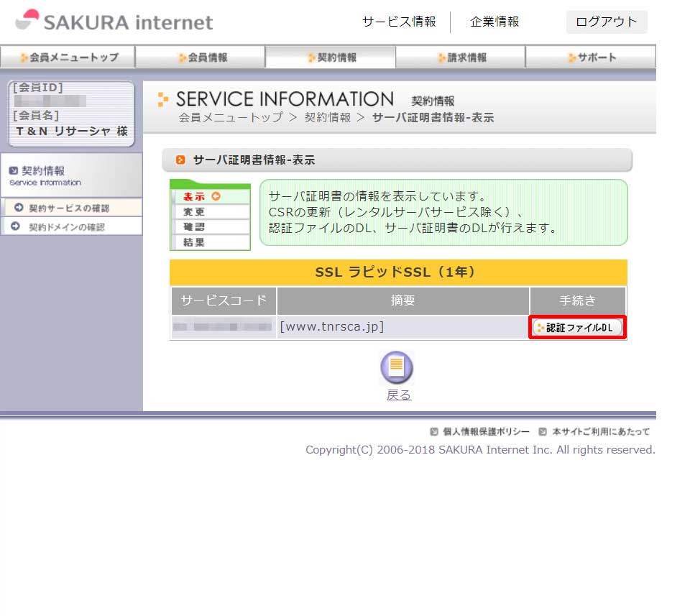Click the 認証ファイルDL button
690x616 pixels.
[x=577, y=327]
